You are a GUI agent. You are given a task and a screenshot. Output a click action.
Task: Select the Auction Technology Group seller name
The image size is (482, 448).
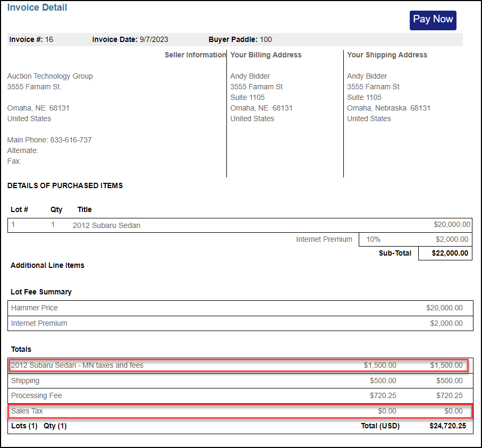click(x=50, y=76)
